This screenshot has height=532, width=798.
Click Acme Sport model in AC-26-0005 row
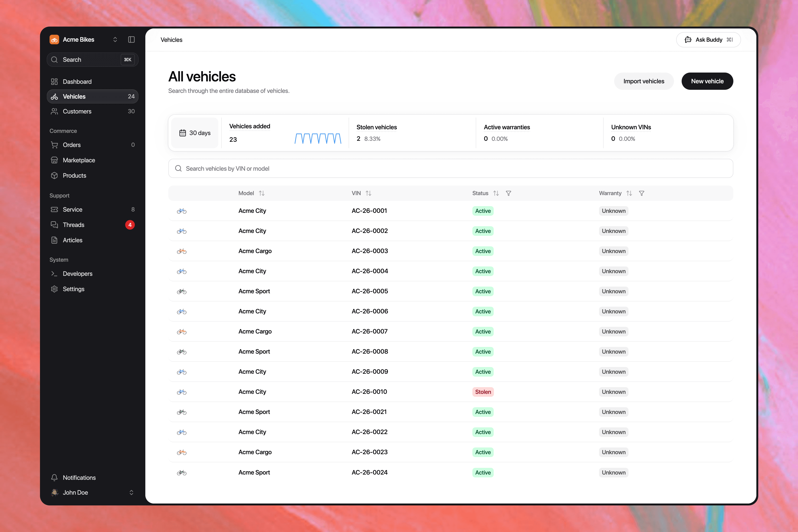coord(254,291)
